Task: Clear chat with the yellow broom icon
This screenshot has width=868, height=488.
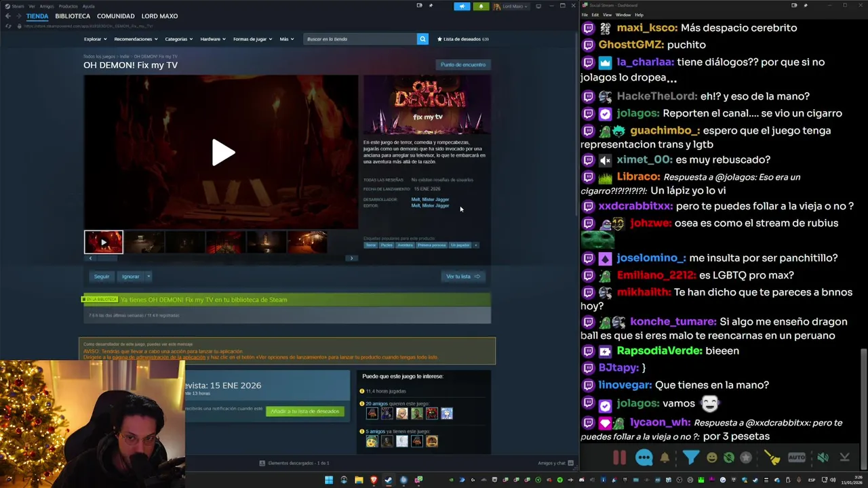Action: coord(772,457)
